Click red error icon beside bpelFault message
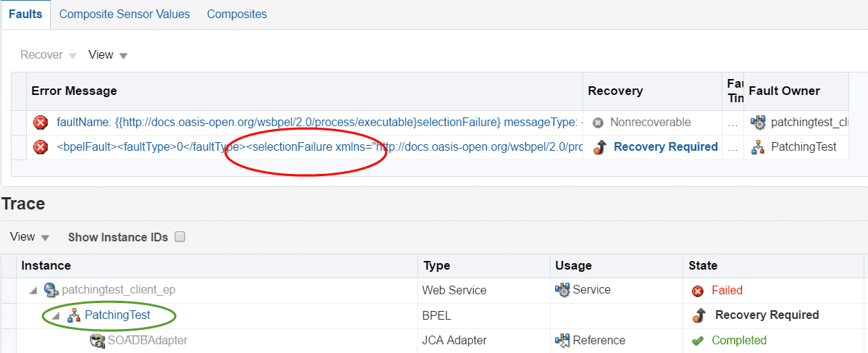The width and height of the screenshot is (868, 353). pyautogui.click(x=41, y=147)
